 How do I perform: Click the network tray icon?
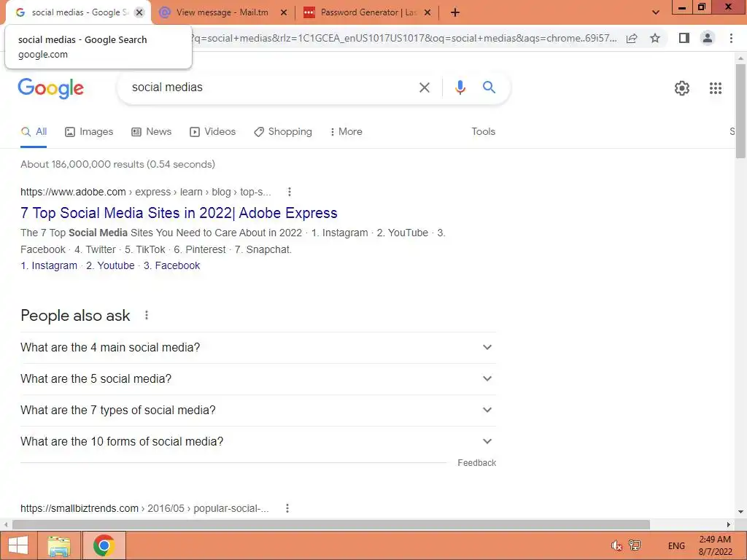[x=635, y=545]
